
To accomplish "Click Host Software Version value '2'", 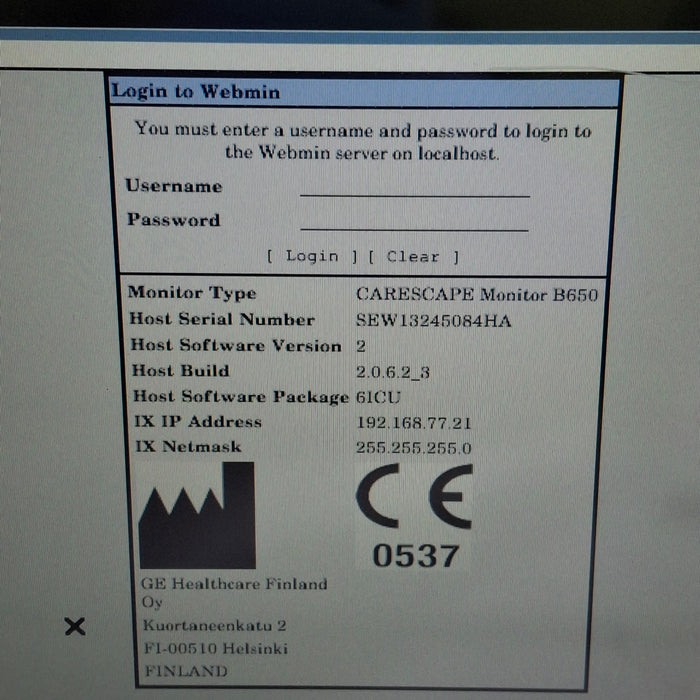I will point(361,346).
